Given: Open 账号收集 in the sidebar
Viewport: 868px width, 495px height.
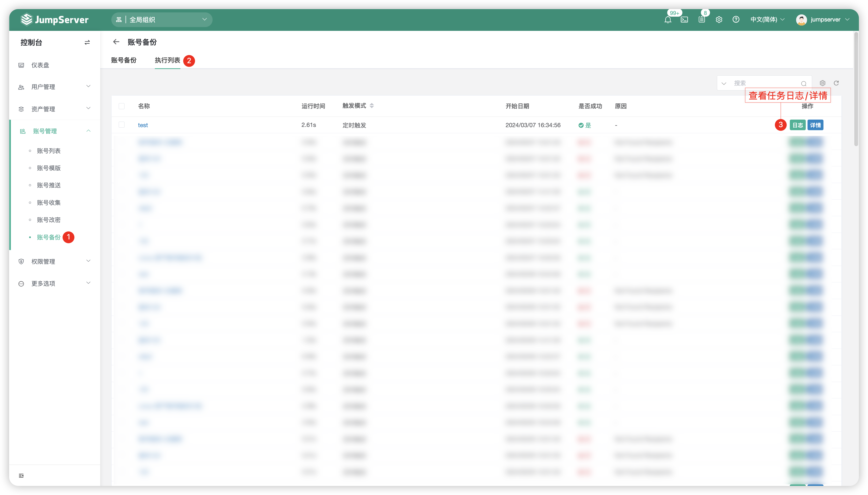Looking at the screenshot, I should [49, 202].
